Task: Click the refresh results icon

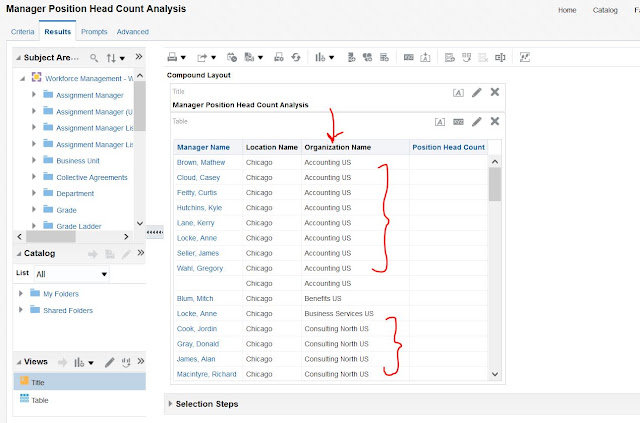Action: tap(296, 58)
